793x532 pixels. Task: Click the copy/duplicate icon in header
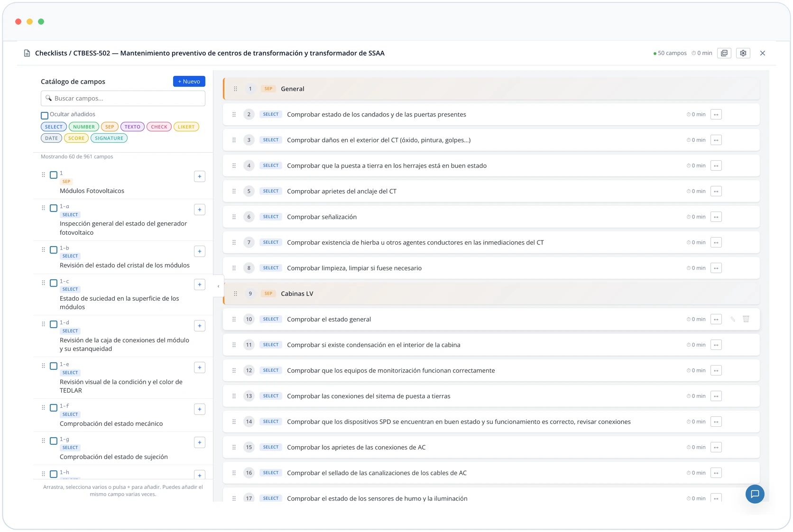(724, 53)
